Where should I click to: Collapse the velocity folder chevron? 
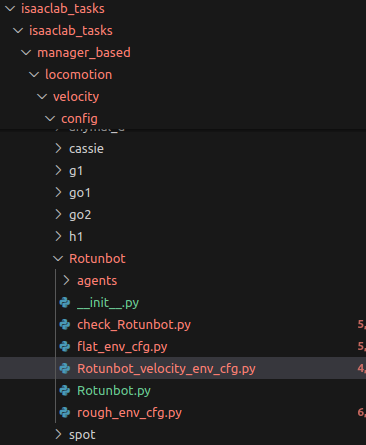click(x=42, y=97)
